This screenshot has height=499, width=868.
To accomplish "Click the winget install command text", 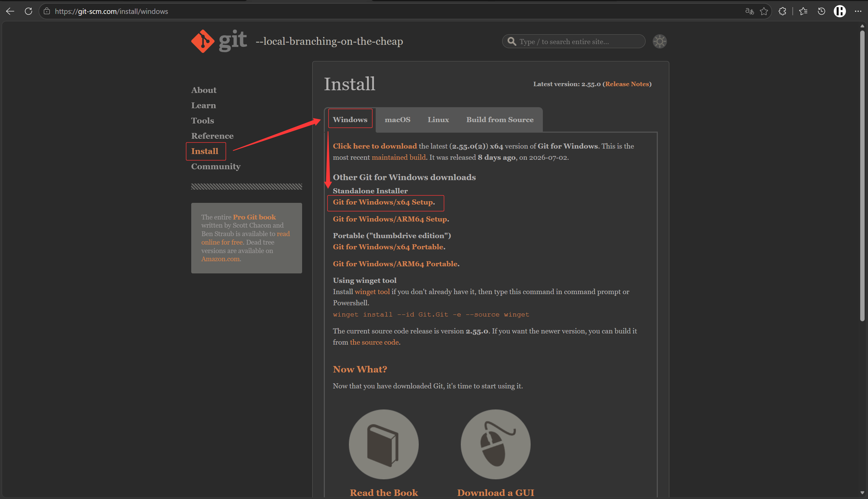I will pyautogui.click(x=431, y=314).
